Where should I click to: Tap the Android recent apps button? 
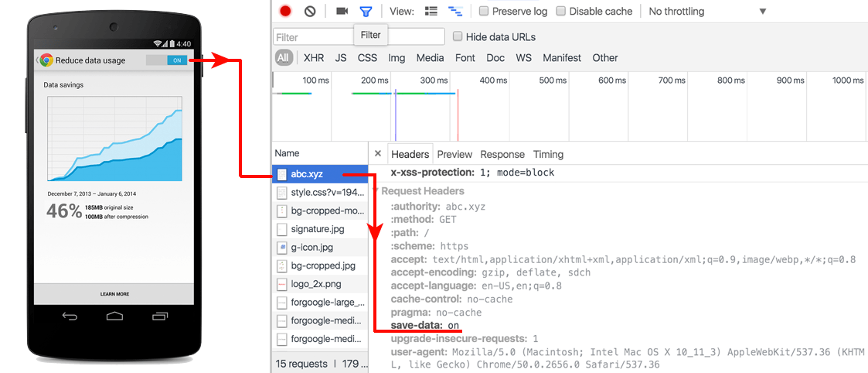click(159, 316)
